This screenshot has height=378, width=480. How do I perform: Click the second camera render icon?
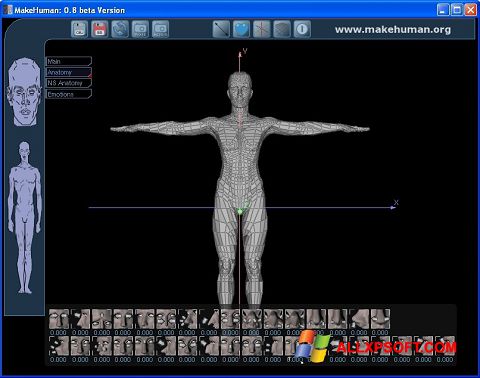[x=160, y=29]
